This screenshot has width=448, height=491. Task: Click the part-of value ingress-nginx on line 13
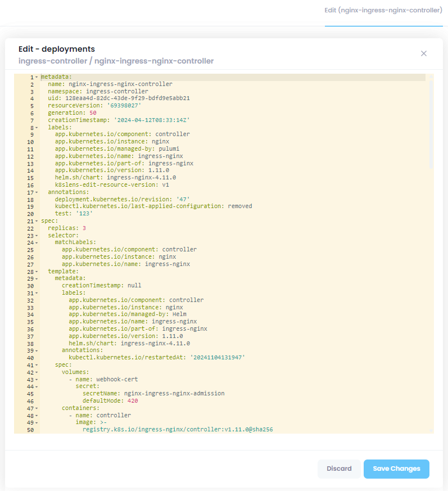[x=171, y=164]
